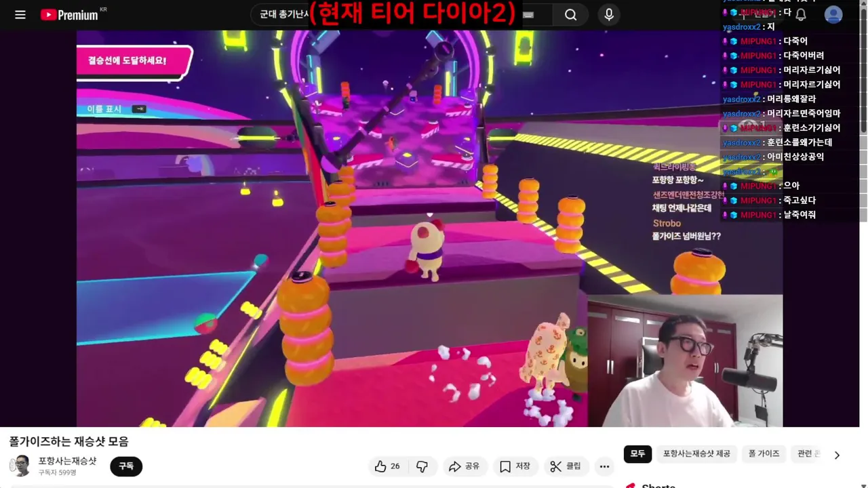Like the video with 26 likes
The height and width of the screenshot is (488, 868).
coord(387,466)
